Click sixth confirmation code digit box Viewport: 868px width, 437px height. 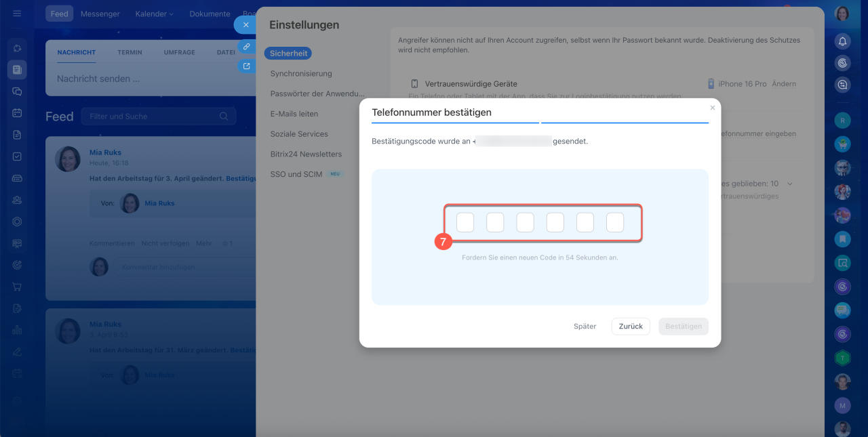(x=614, y=222)
